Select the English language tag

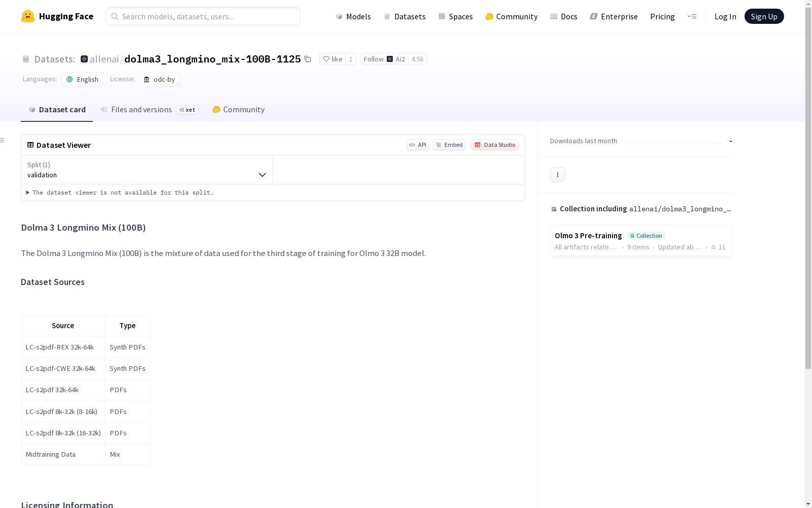click(82, 79)
